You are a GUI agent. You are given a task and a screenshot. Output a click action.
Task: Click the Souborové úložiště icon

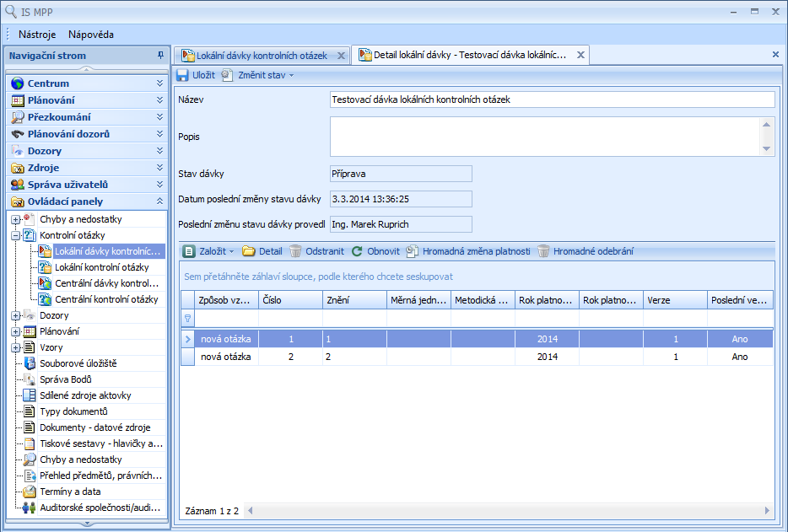pyautogui.click(x=30, y=363)
